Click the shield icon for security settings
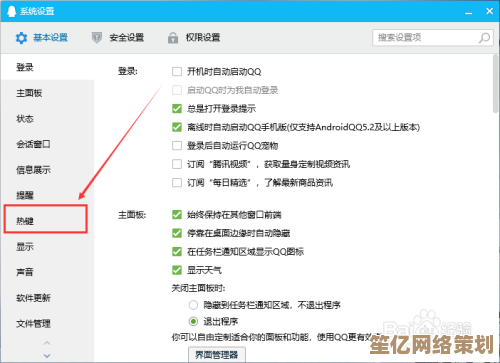500x363 pixels. 97,38
